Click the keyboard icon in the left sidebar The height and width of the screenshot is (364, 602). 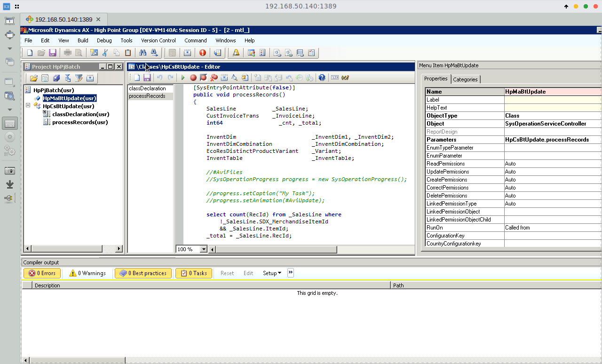(x=10, y=124)
